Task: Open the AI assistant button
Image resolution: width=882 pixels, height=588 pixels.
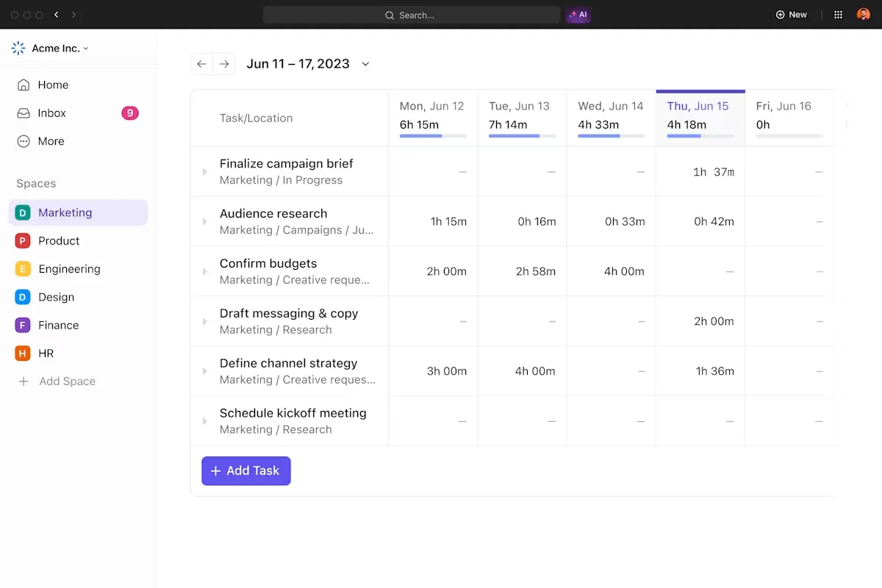Action: [x=578, y=15]
